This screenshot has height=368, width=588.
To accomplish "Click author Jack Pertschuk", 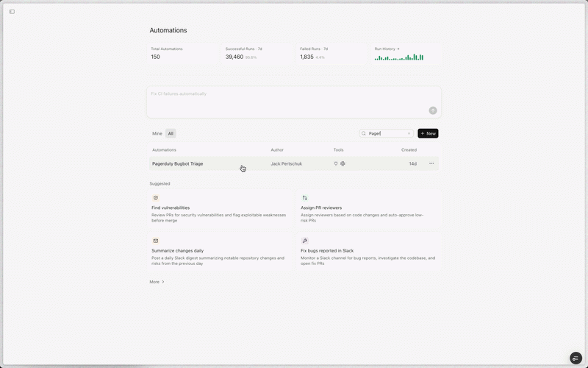I will point(286,163).
